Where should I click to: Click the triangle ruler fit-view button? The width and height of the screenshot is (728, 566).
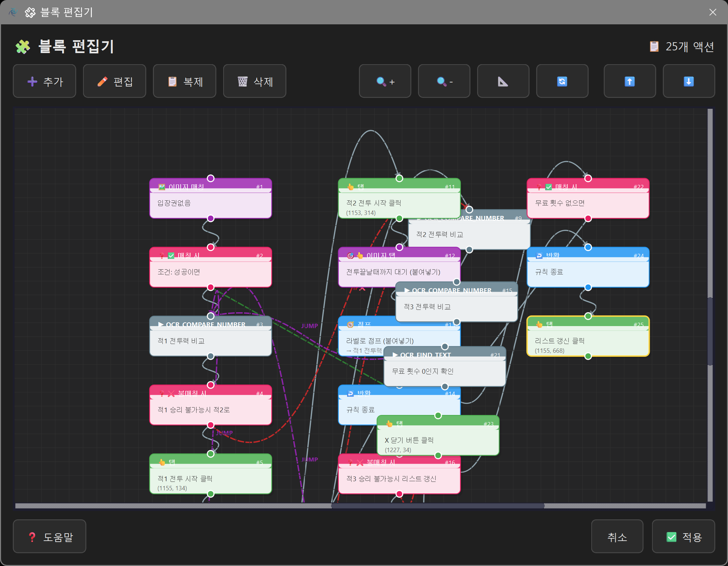(503, 81)
